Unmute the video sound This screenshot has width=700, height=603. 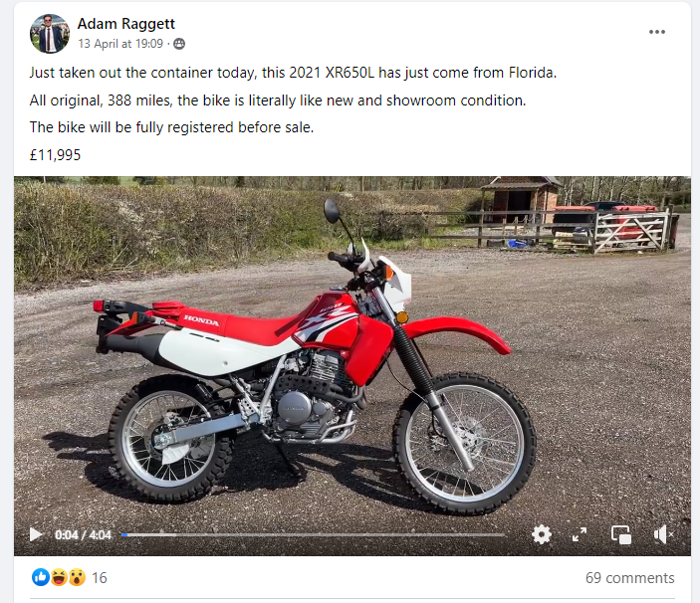(x=662, y=534)
